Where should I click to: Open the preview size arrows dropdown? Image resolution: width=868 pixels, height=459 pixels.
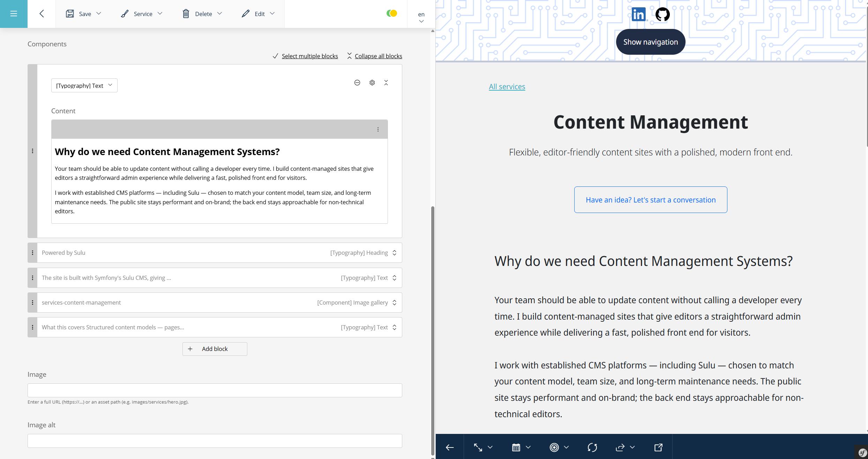pos(483,447)
